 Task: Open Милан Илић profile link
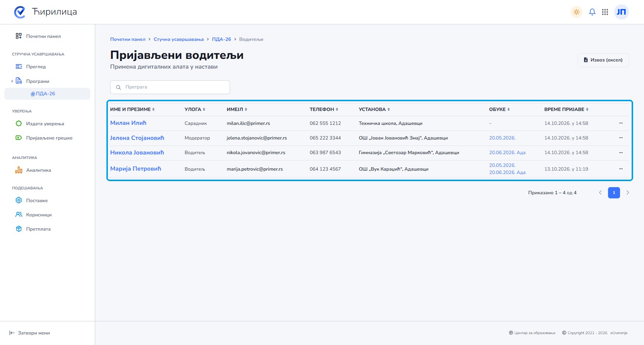point(128,123)
